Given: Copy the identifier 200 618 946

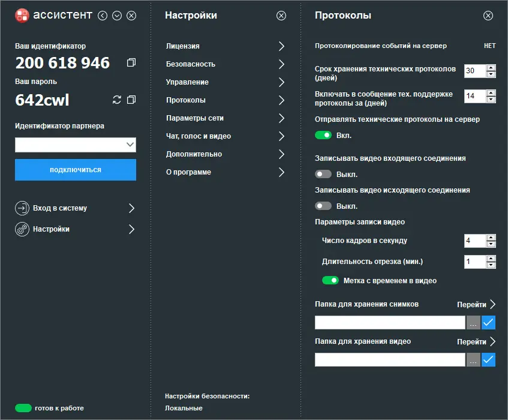Looking at the screenshot, I should pos(131,62).
